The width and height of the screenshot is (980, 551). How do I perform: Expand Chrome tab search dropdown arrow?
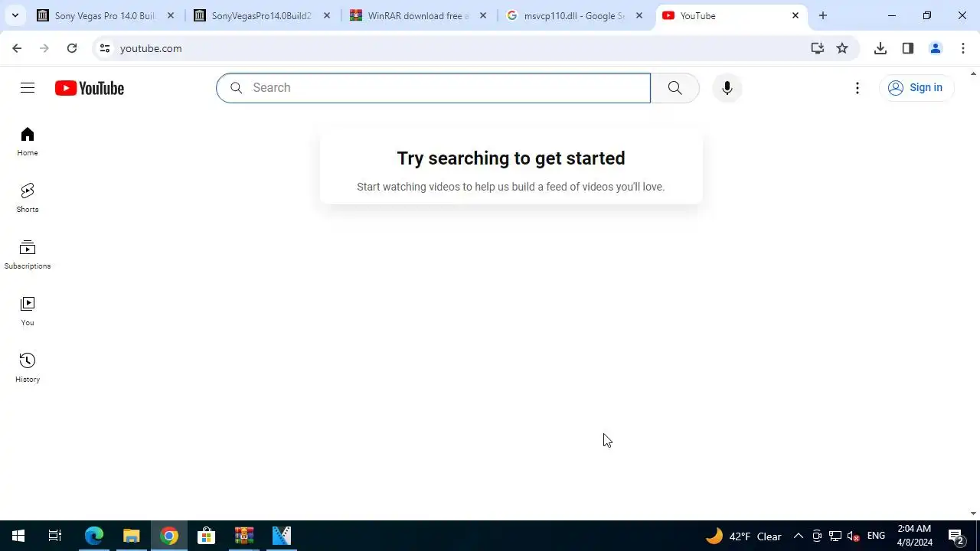click(15, 15)
